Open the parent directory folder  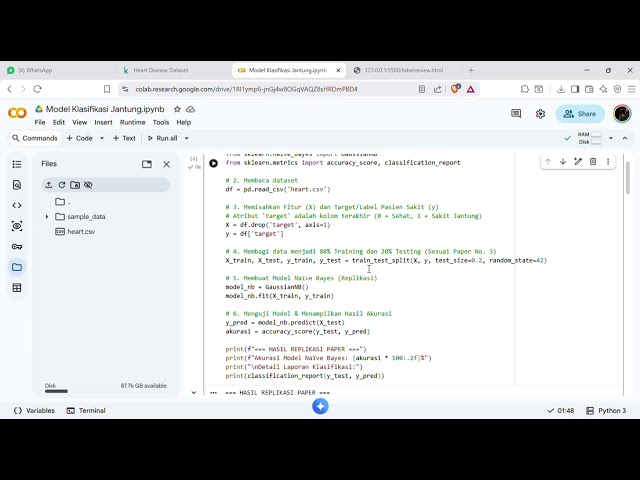tap(63, 202)
